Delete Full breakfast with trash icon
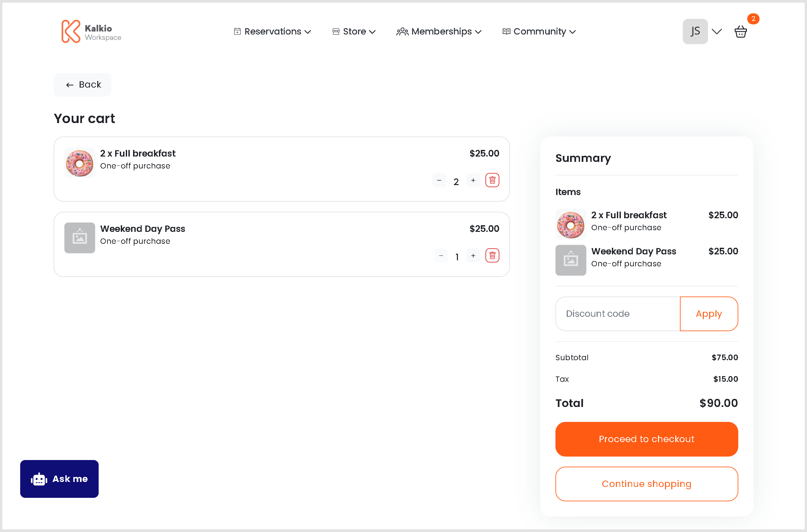 pyautogui.click(x=492, y=180)
